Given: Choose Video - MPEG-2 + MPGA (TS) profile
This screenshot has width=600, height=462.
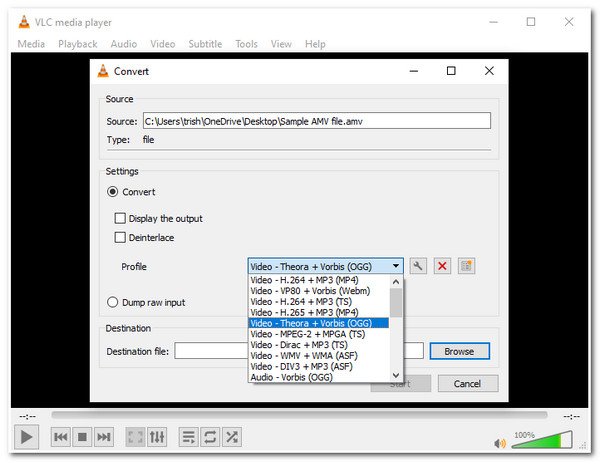Looking at the screenshot, I should [x=319, y=334].
